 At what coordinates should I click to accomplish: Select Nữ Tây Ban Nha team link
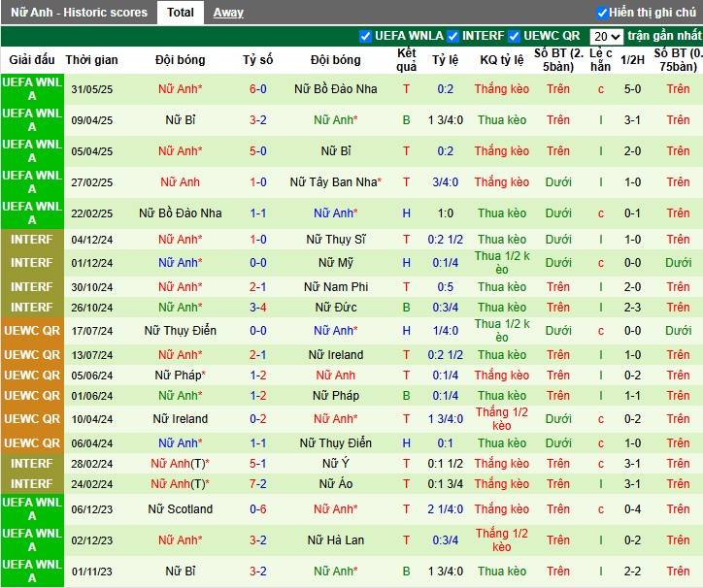click(335, 182)
